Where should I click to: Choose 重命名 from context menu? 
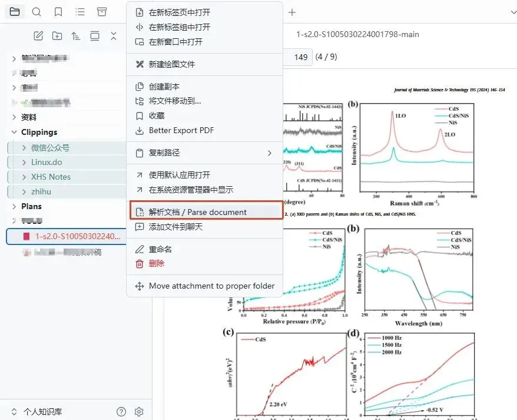pyautogui.click(x=204, y=249)
